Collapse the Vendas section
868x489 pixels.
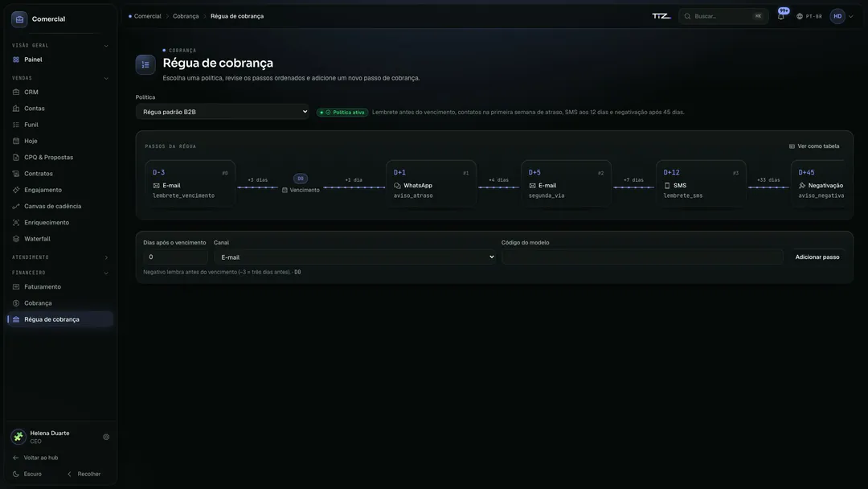click(x=106, y=79)
